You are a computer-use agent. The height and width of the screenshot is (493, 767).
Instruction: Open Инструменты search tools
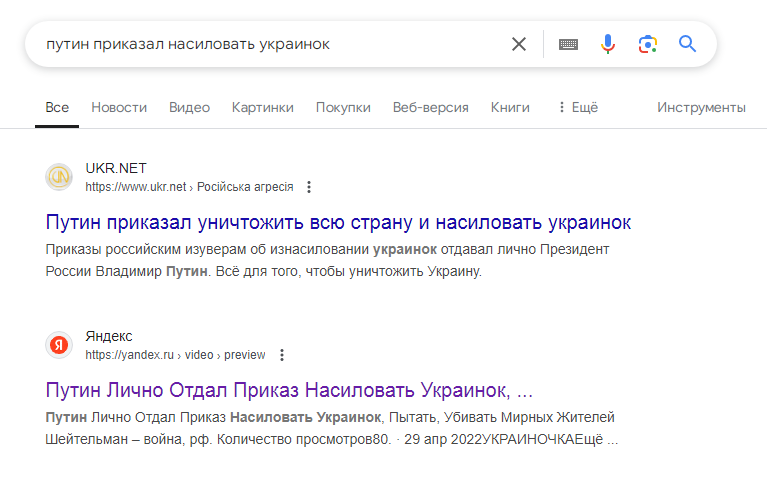(x=701, y=108)
